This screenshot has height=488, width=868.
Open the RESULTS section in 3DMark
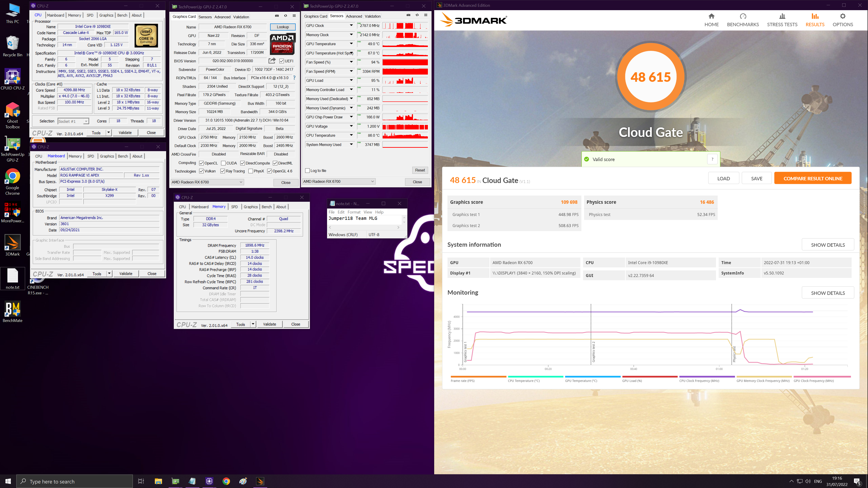815,20
